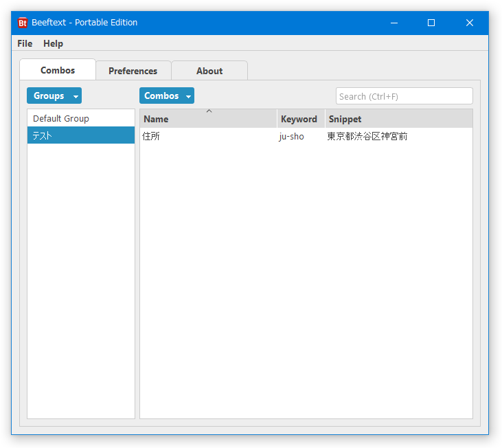Minimize the Beeftext window
This screenshot has width=502, height=448.
[x=394, y=23]
